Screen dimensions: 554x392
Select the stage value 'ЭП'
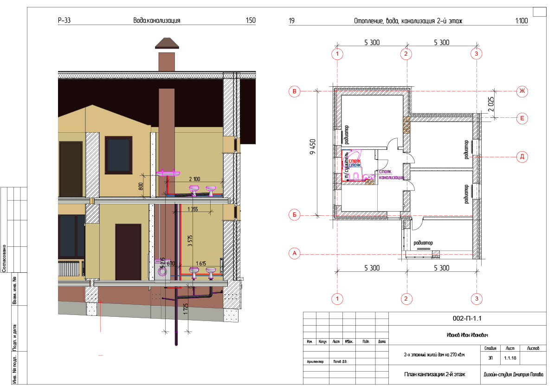pos(490,358)
